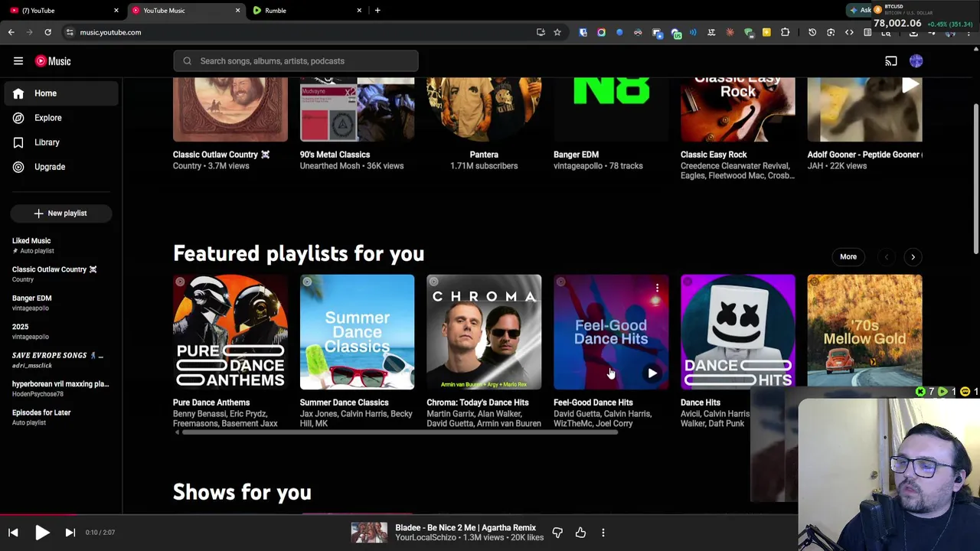Click the Pure Dance Anthems title
This screenshot has height=551, width=980.
211,403
